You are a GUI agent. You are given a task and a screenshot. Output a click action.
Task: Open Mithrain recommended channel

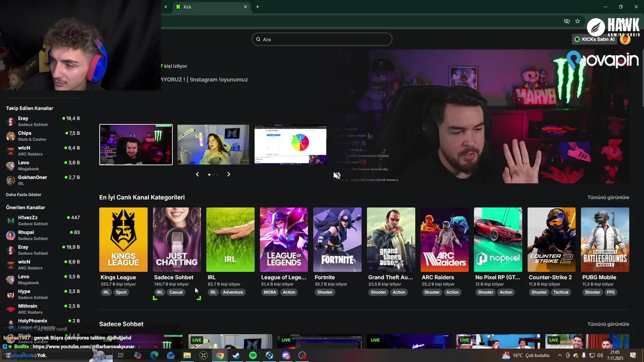coord(43,309)
